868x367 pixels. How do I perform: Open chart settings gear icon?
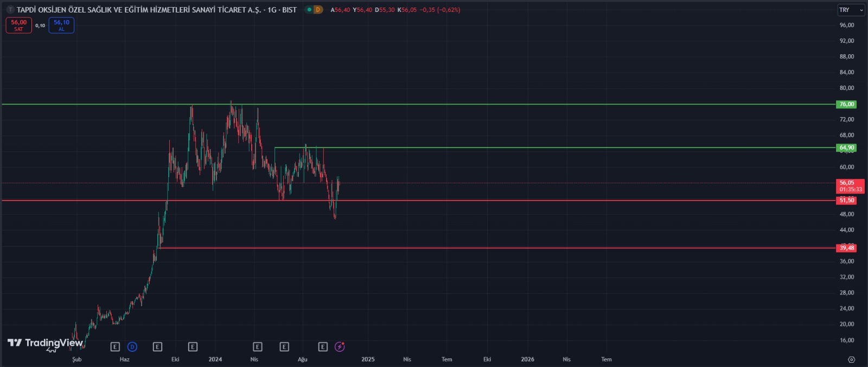pos(851,359)
